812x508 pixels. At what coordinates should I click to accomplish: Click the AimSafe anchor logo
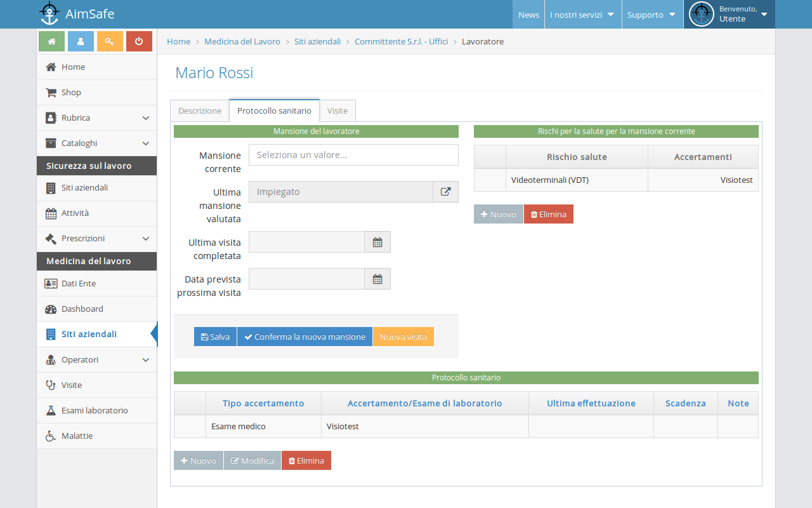coord(49,13)
